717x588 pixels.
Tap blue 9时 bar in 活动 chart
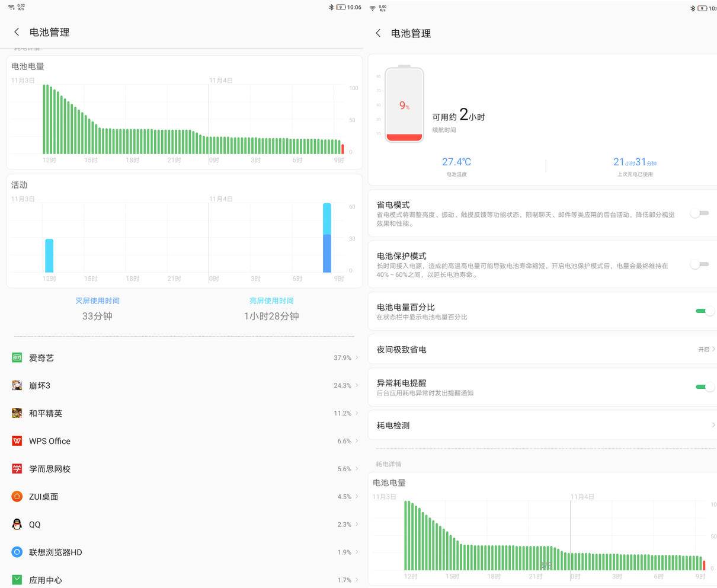327,253
